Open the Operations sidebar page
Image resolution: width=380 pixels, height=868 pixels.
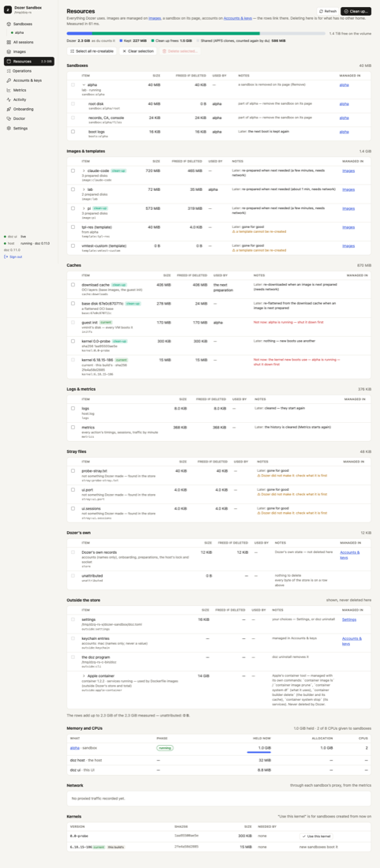pos(28,71)
